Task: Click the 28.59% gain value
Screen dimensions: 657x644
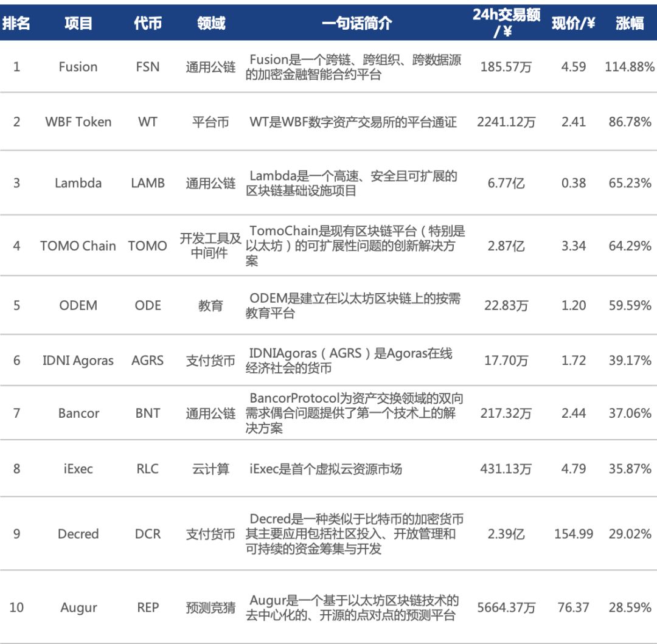Action: 630,608
